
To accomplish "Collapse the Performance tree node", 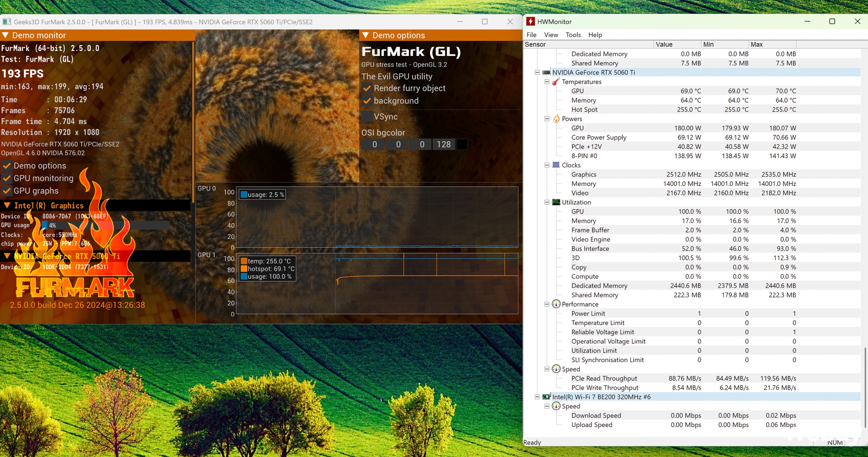I will [x=547, y=304].
